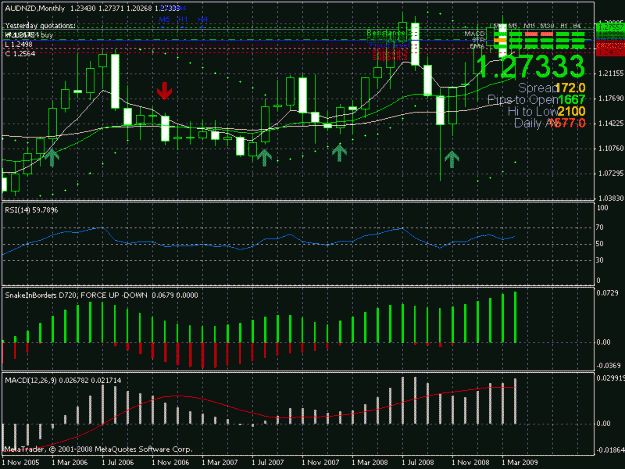Click the Spread 172.0 readout

pyautogui.click(x=552, y=88)
